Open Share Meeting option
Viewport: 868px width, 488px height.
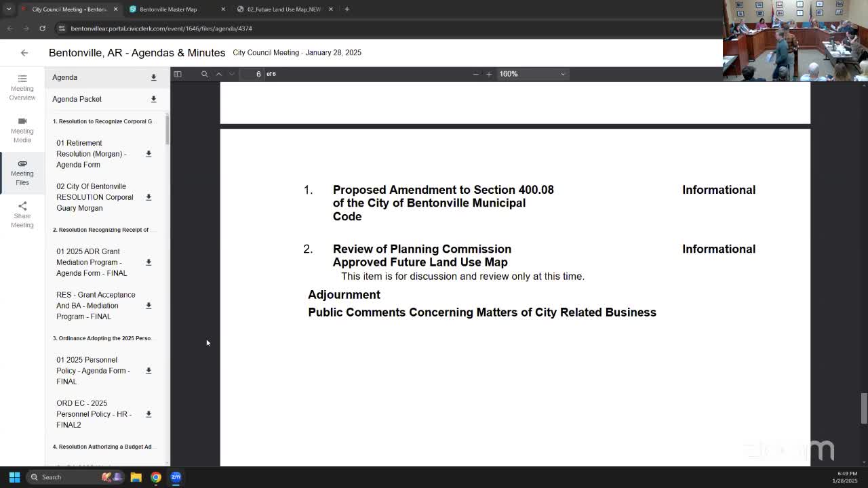point(22,214)
